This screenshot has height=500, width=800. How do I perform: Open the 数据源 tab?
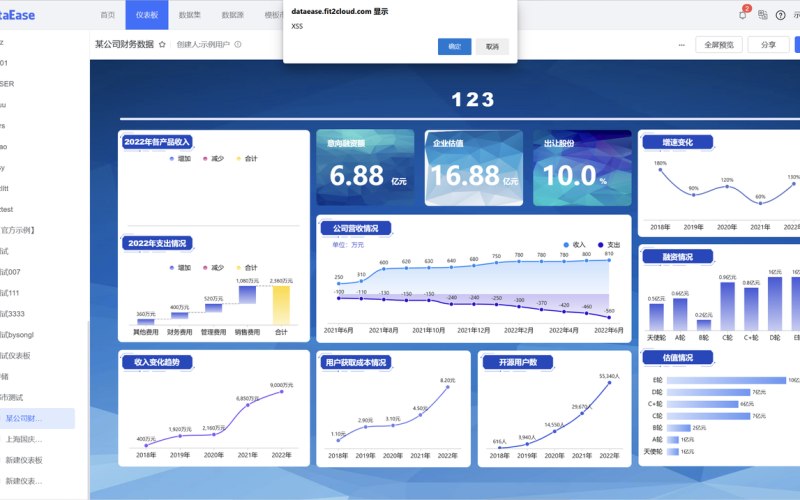pyautogui.click(x=232, y=15)
